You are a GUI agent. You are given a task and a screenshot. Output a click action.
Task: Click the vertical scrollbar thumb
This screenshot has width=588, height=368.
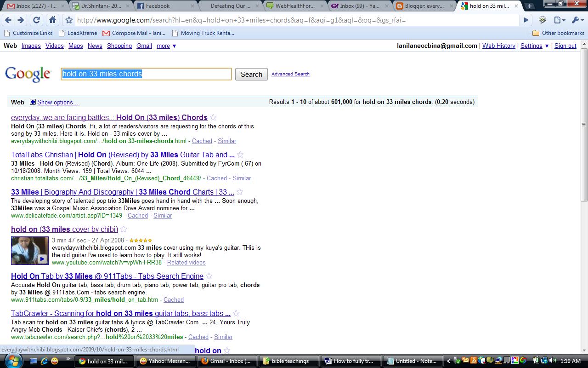point(584,124)
